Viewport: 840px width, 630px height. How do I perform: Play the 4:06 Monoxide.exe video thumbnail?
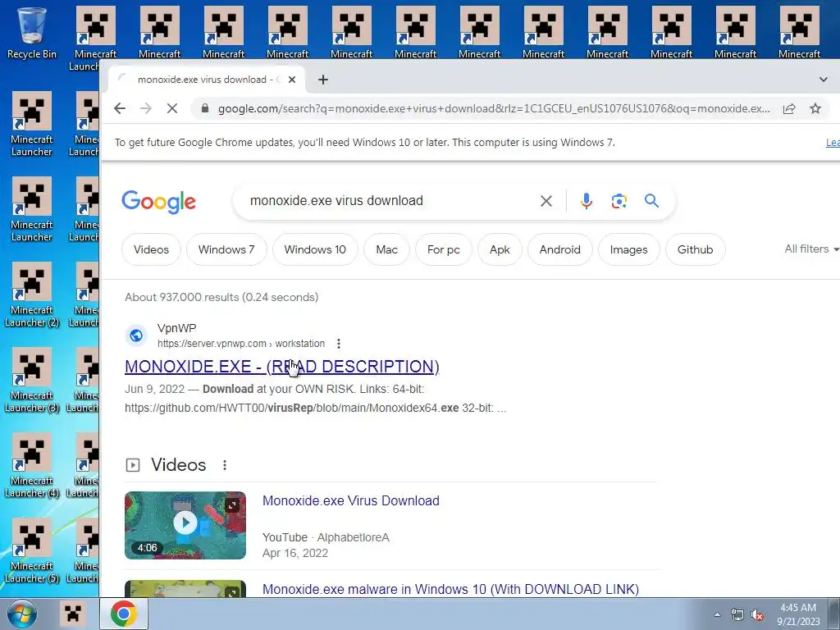tap(185, 525)
